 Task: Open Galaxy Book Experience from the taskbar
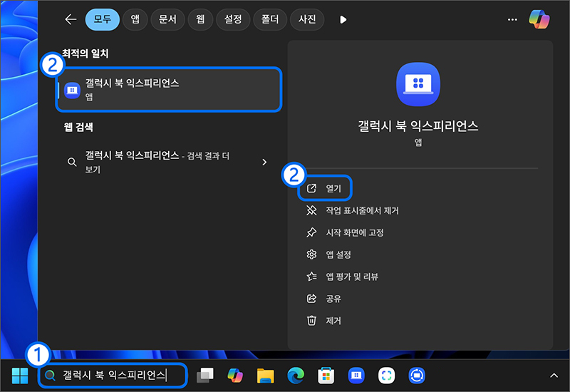(x=356, y=376)
